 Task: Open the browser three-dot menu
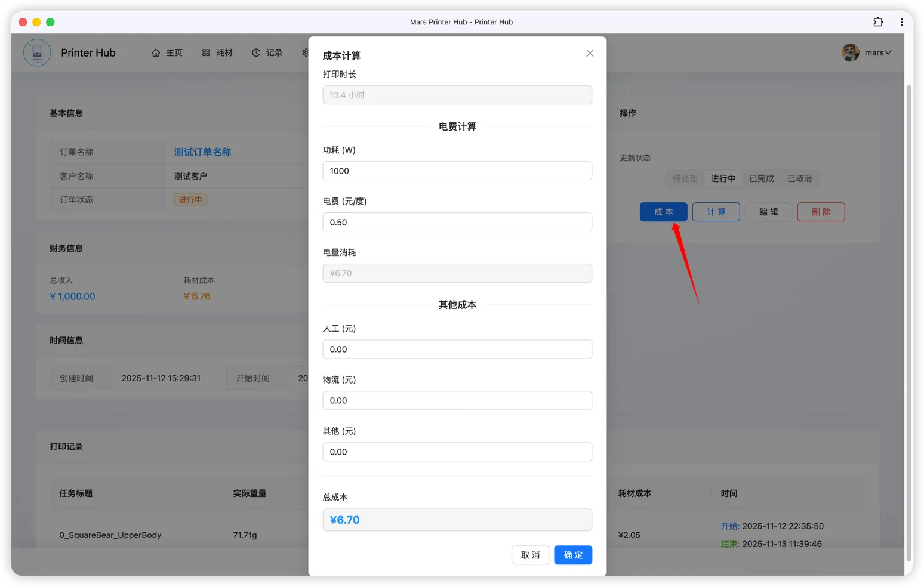pyautogui.click(x=901, y=21)
